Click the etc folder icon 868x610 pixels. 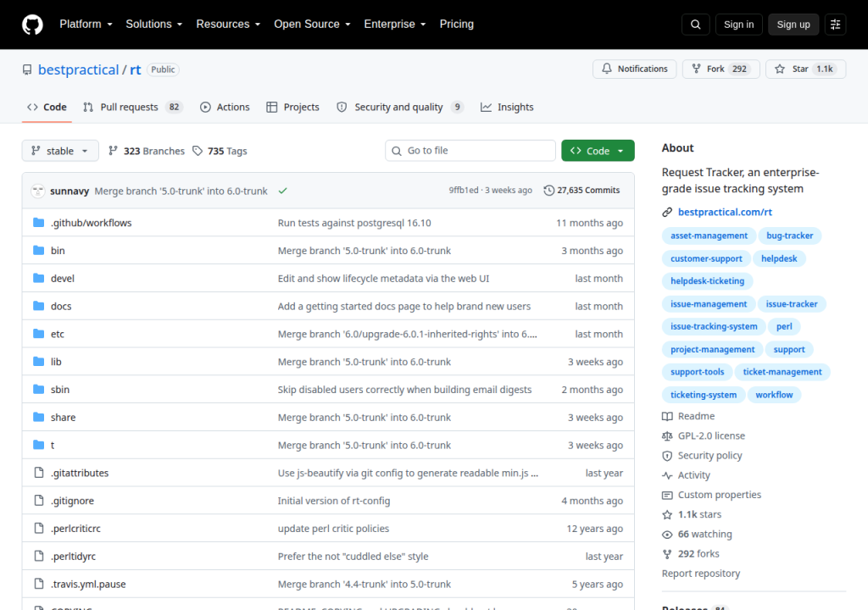click(38, 333)
